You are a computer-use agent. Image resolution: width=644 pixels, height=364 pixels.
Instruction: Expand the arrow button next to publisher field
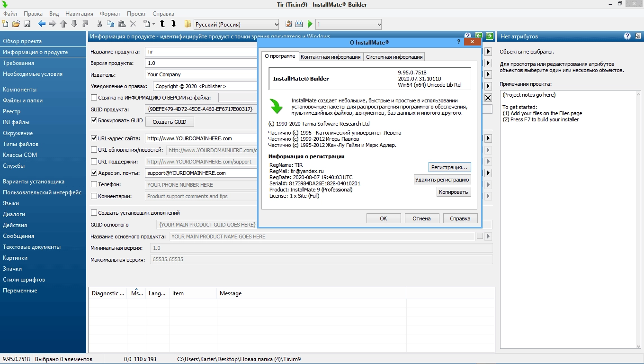(488, 74)
